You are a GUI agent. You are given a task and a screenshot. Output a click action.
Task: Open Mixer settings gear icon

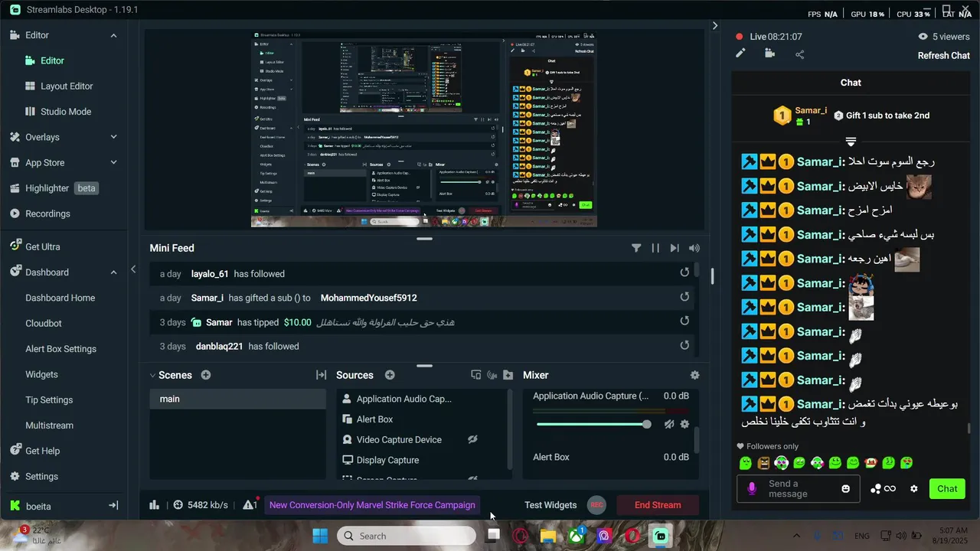point(694,375)
